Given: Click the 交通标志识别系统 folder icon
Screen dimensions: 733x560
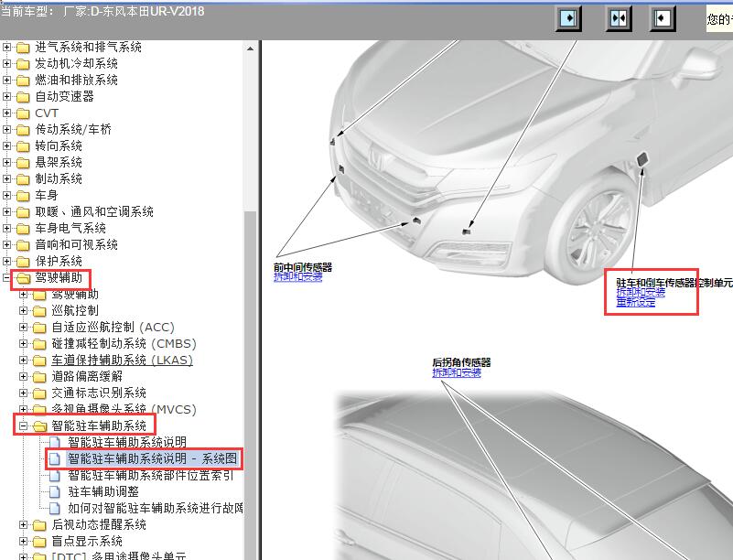Looking at the screenshot, I should pos(39,393).
